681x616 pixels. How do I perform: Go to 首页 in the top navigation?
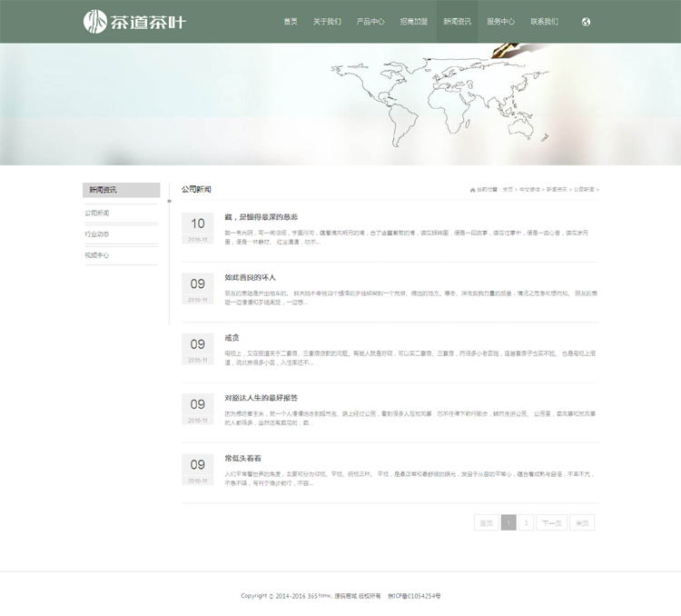(x=291, y=21)
